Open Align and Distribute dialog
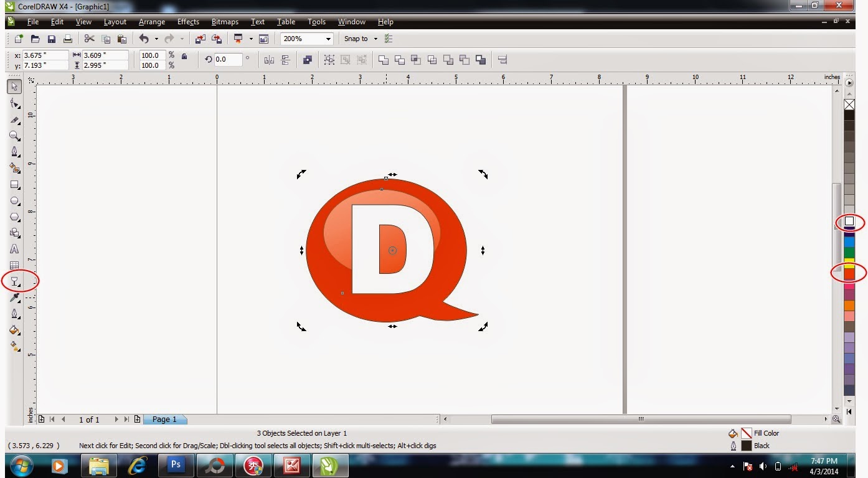 502,60
